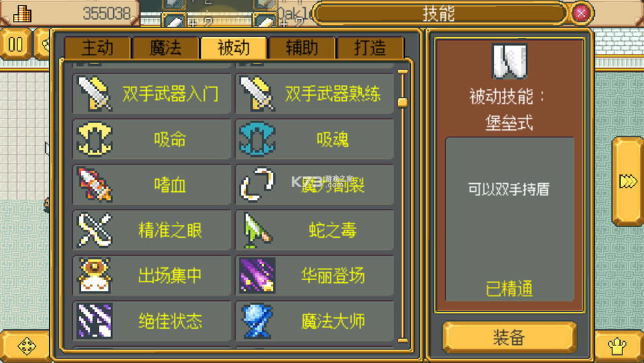Click the pause button
The image size is (644, 363).
[15, 44]
